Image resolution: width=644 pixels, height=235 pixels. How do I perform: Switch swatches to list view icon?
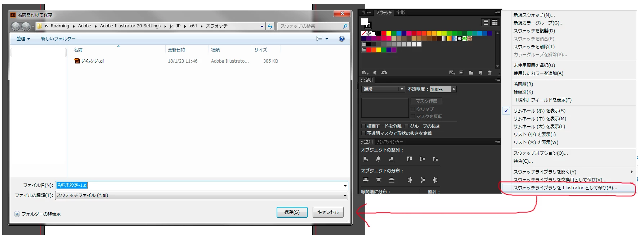tap(486, 22)
